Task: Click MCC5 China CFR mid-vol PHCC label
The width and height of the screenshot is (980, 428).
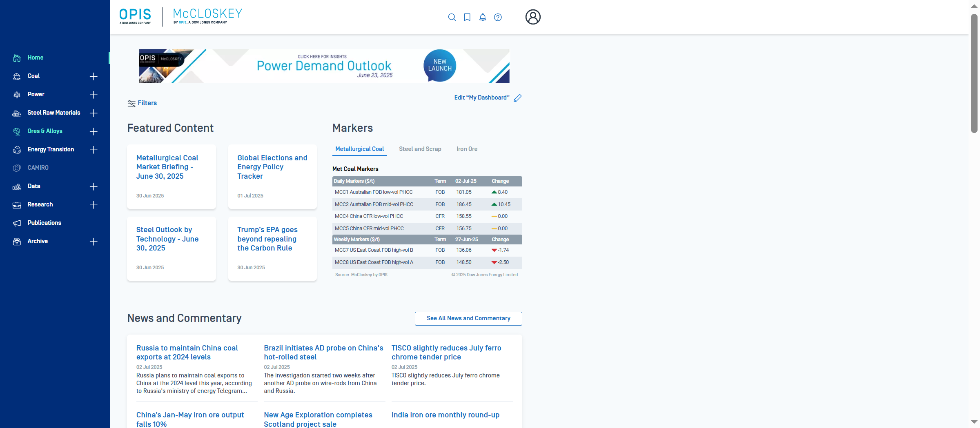Action: point(369,228)
